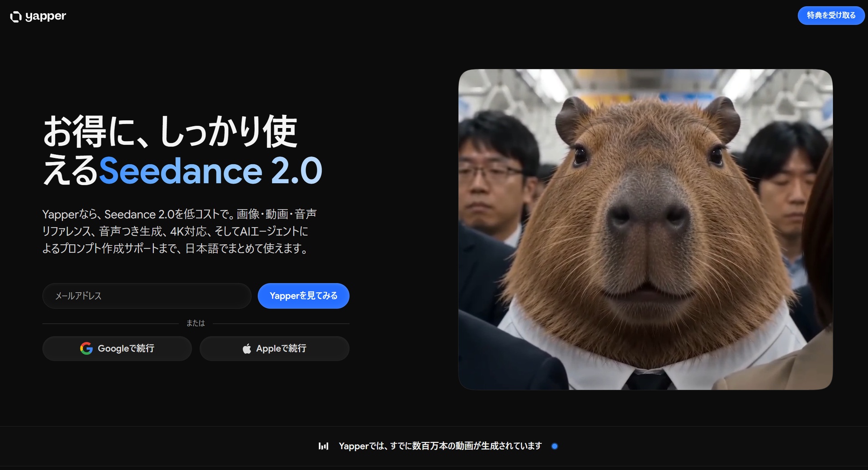Click the Yapperを見てみる button

pos(303,296)
